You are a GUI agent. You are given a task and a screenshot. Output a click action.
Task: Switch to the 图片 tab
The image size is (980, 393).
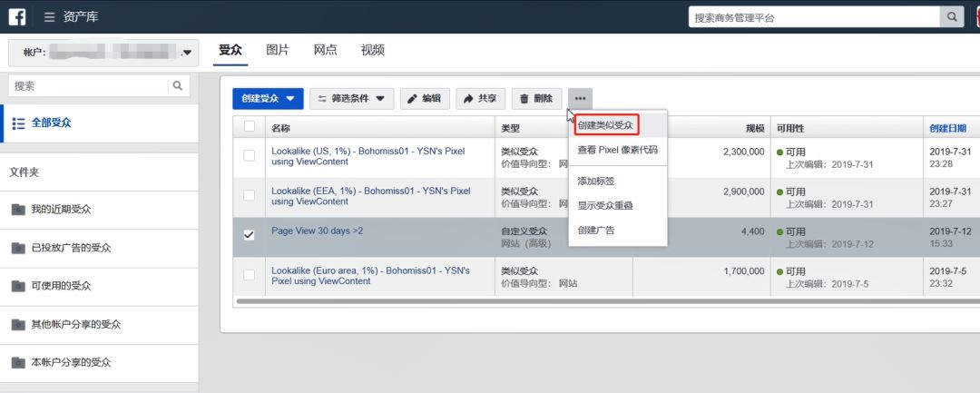click(278, 50)
